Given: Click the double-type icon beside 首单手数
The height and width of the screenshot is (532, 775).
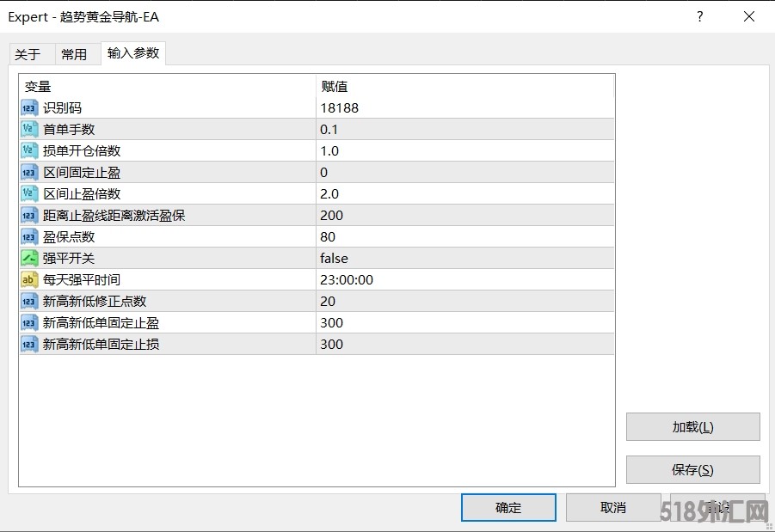Looking at the screenshot, I should 29,130.
